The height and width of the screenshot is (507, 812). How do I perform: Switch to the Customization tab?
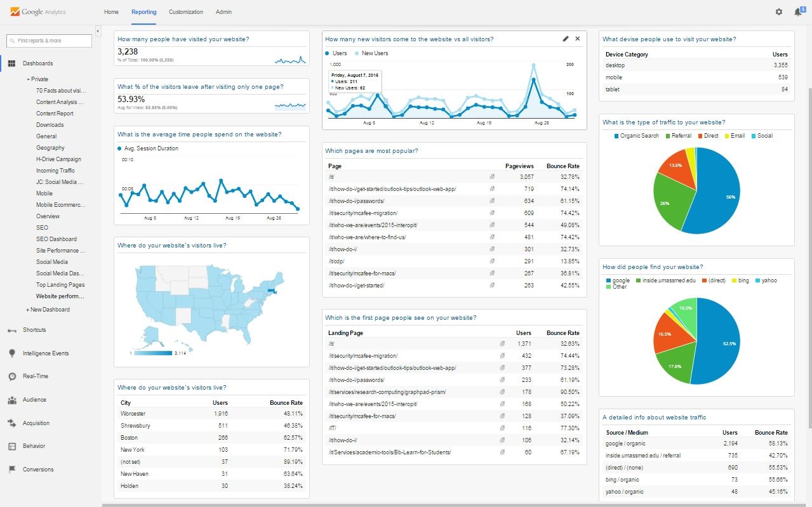click(186, 12)
